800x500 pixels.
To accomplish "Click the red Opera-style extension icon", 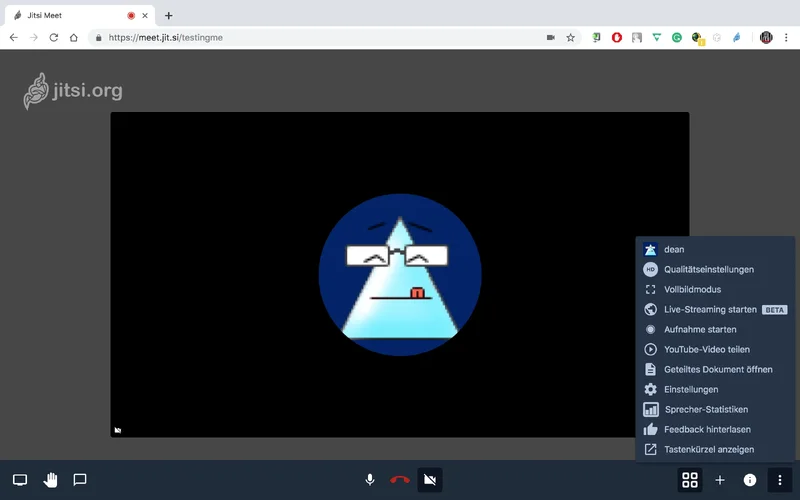I will [x=616, y=37].
